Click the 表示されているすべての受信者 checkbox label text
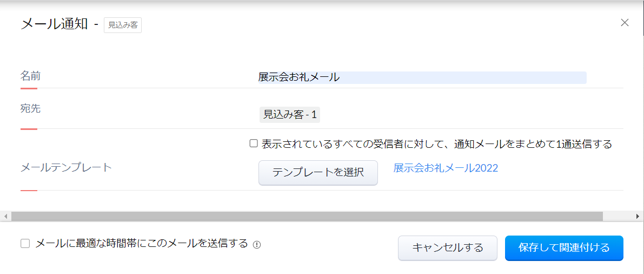This screenshot has height=274, width=644. (436, 144)
